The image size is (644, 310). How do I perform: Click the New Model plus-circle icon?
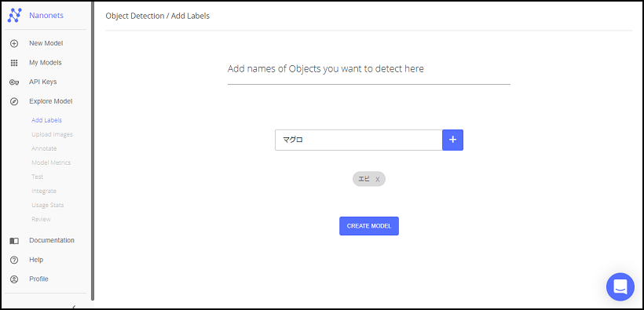pyautogui.click(x=14, y=43)
